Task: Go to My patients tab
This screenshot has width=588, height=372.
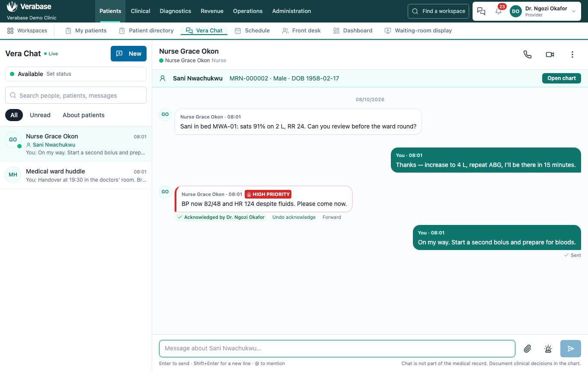Action: 86,31
